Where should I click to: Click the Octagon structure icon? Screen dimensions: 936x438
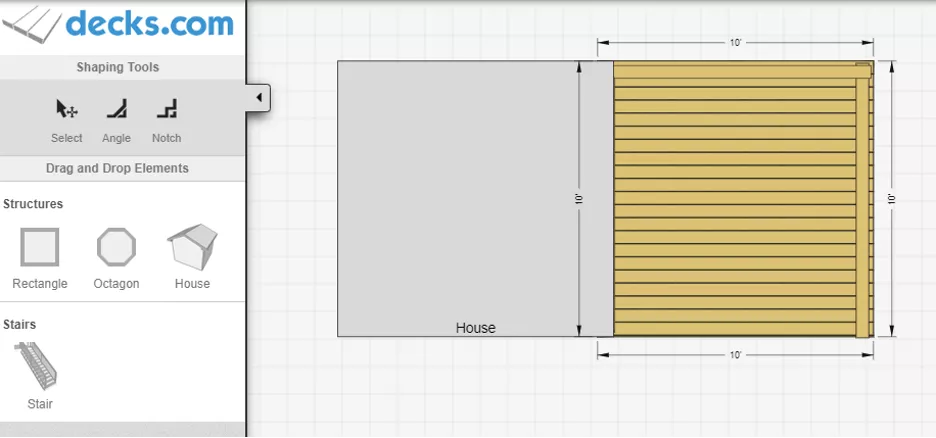(x=116, y=247)
